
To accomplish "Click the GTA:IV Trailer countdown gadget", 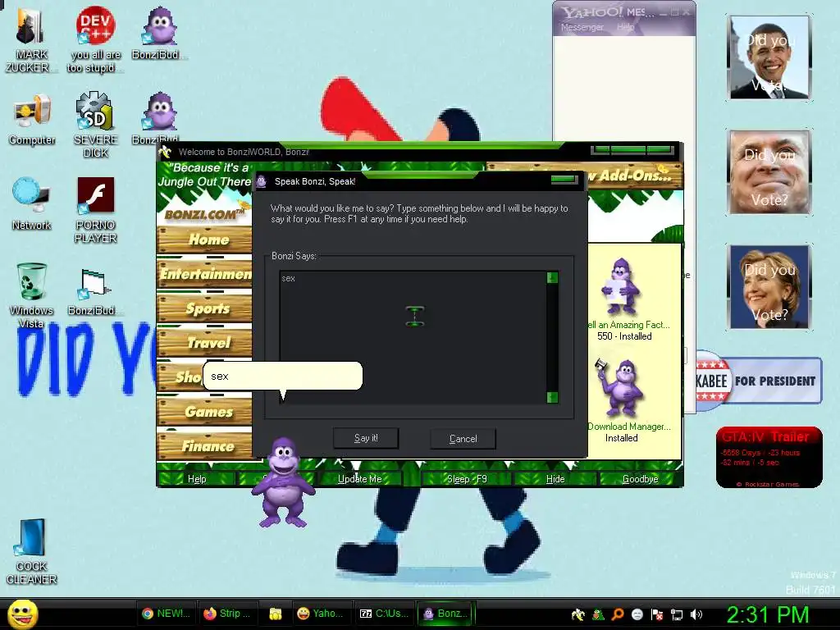I will (769, 457).
